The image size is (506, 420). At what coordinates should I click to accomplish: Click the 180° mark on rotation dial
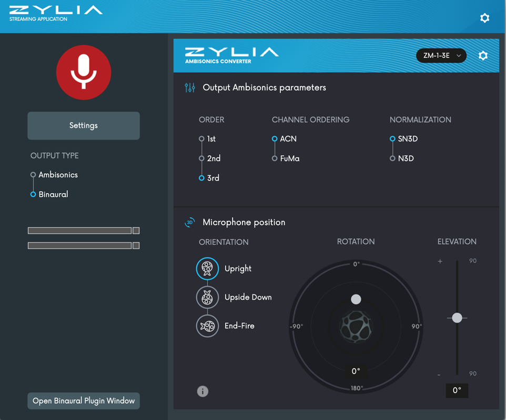point(357,388)
